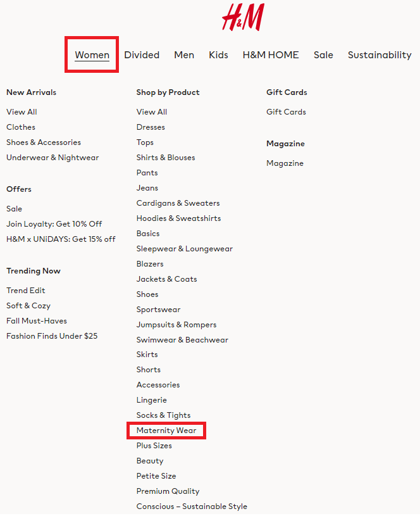Click the New Arrivals heading
This screenshot has height=516, width=420.
(31, 92)
